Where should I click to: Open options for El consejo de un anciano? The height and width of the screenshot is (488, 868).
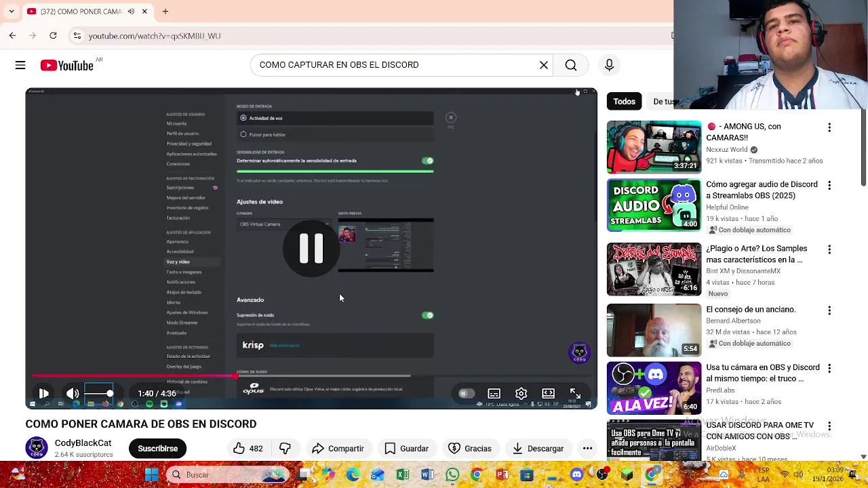(829, 310)
